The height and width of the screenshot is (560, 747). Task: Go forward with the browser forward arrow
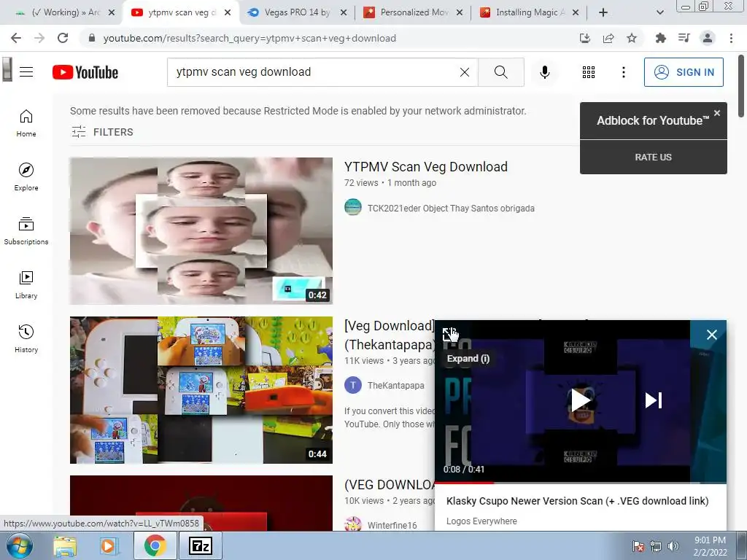(x=39, y=38)
